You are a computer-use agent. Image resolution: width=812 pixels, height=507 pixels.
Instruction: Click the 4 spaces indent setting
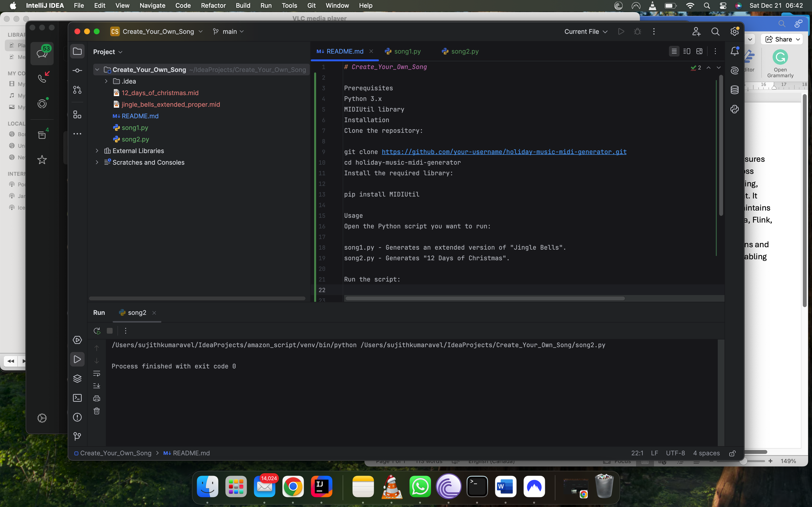click(706, 453)
